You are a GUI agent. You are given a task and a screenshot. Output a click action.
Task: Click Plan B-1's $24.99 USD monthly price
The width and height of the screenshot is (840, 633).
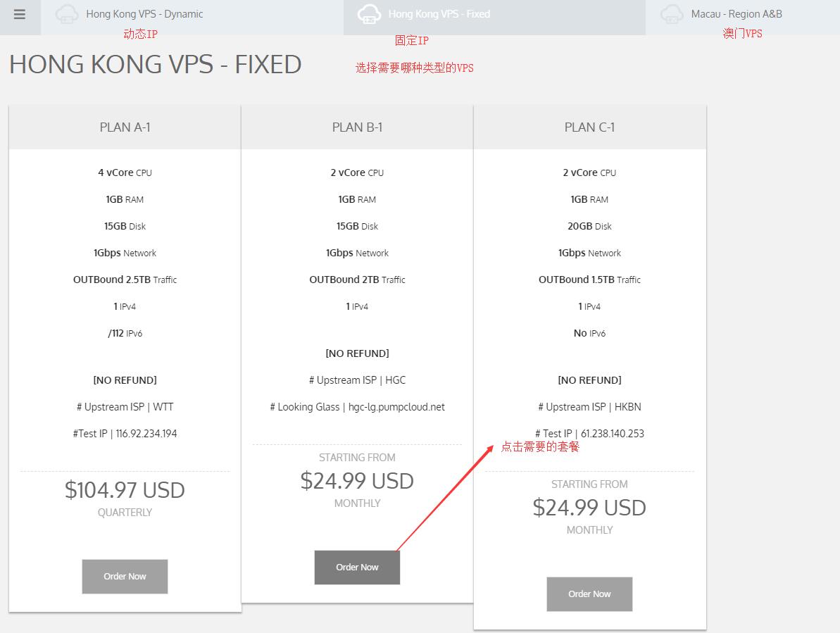(x=357, y=481)
